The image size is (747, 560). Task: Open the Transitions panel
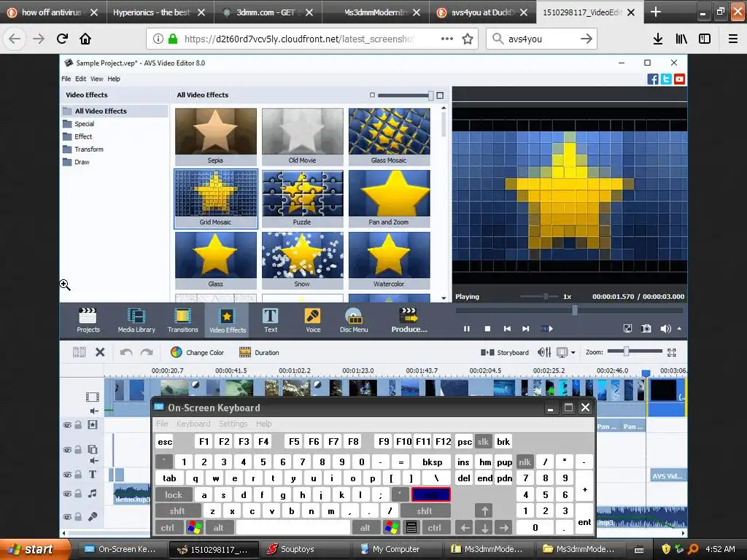click(182, 320)
